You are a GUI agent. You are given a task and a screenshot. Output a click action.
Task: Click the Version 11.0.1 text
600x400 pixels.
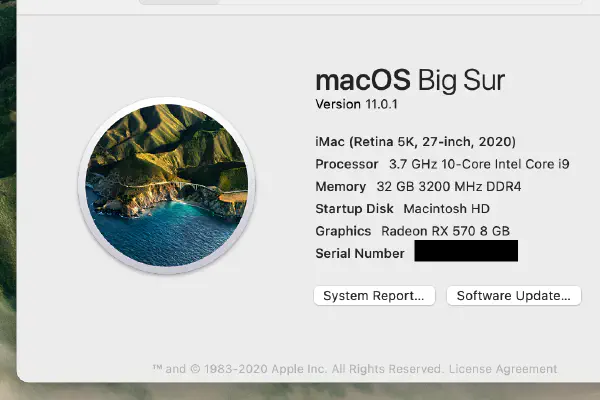coord(357,104)
